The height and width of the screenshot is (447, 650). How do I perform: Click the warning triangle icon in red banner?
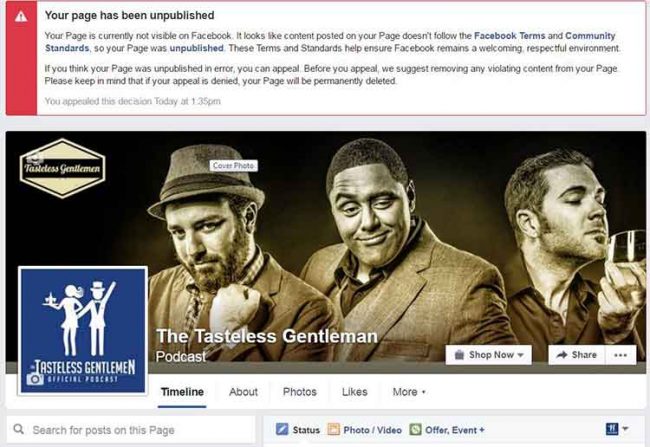coord(21,16)
